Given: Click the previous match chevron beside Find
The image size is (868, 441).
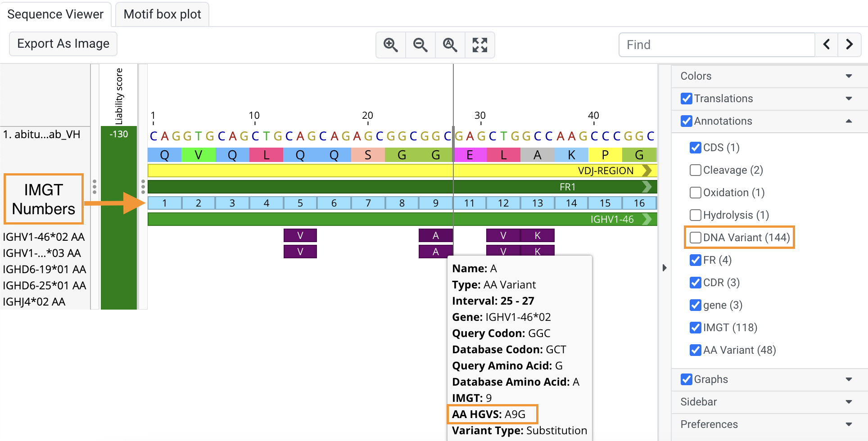Looking at the screenshot, I should point(827,45).
